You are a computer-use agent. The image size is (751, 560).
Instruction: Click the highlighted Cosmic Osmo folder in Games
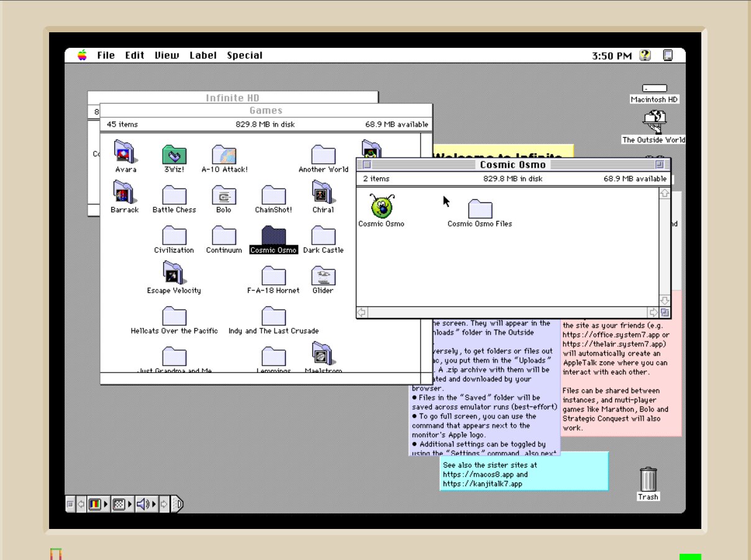(273, 235)
